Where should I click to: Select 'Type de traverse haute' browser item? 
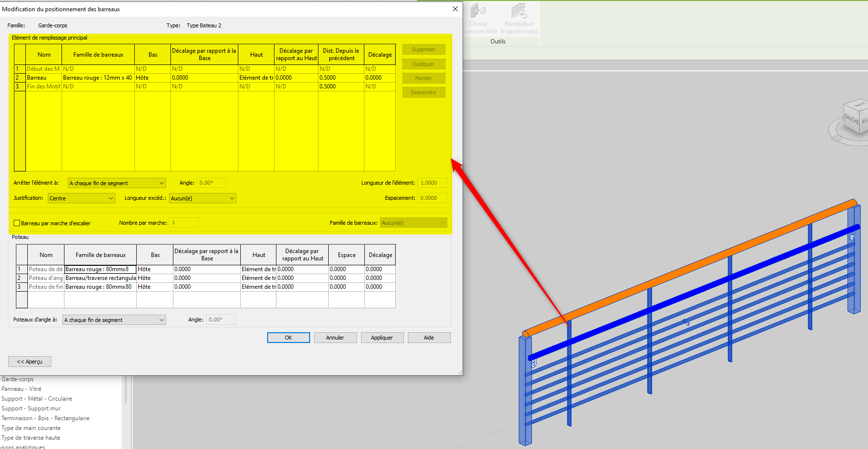click(31, 438)
